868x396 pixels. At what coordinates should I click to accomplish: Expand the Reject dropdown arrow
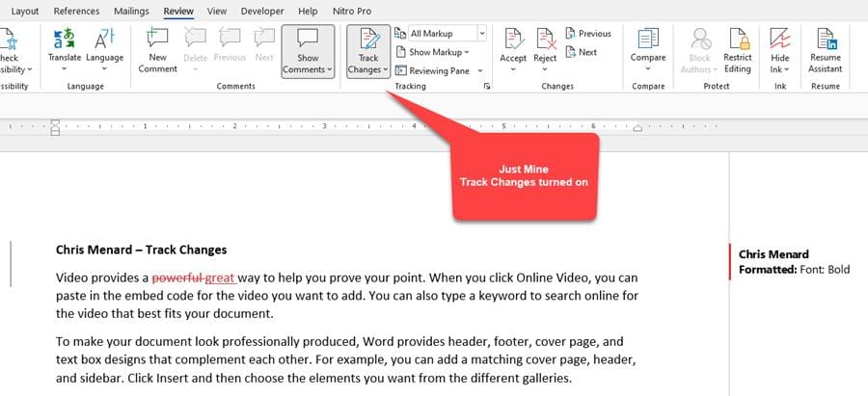pyautogui.click(x=545, y=69)
